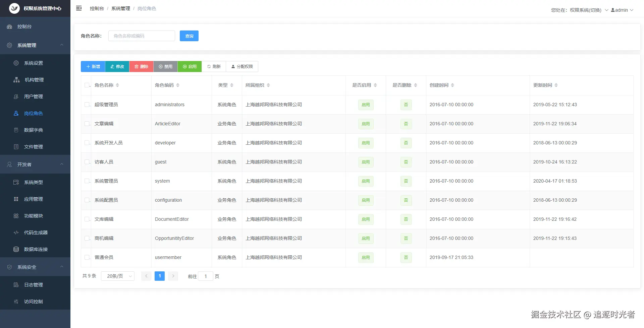Toggle the sidebar collapse hamburger icon
Viewport: 644px width, 328px height.
[79, 8]
